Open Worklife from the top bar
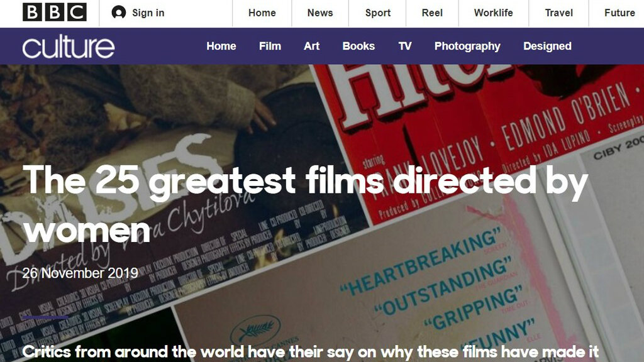Viewport: 644px width, 362px height. (x=493, y=13)
